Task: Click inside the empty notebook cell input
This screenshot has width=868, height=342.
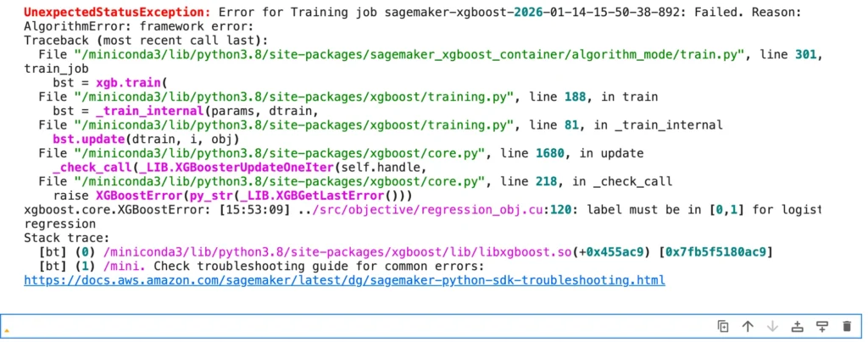Action: pyautogui.click(x=339, y=326)
